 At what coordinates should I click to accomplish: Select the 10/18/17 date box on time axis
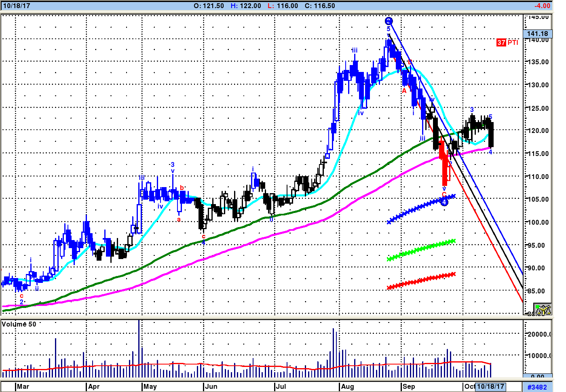click(490, 386)
